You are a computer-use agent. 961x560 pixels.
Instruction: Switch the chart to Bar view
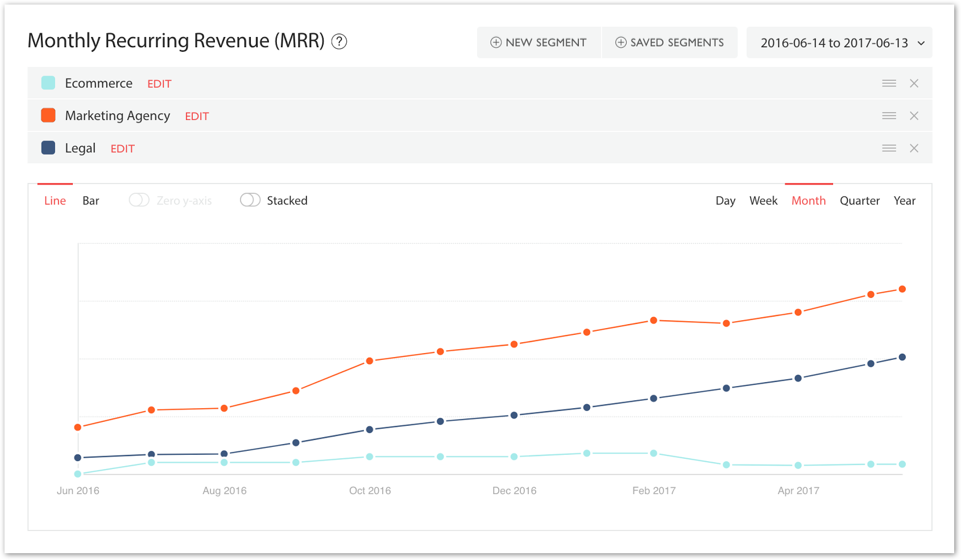(91, 200)
